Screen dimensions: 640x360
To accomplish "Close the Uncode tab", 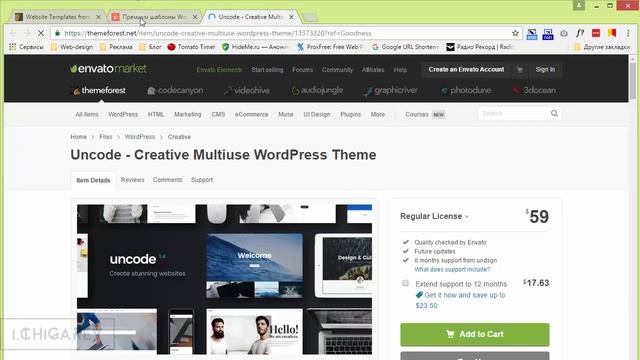I will click(291, 17).
